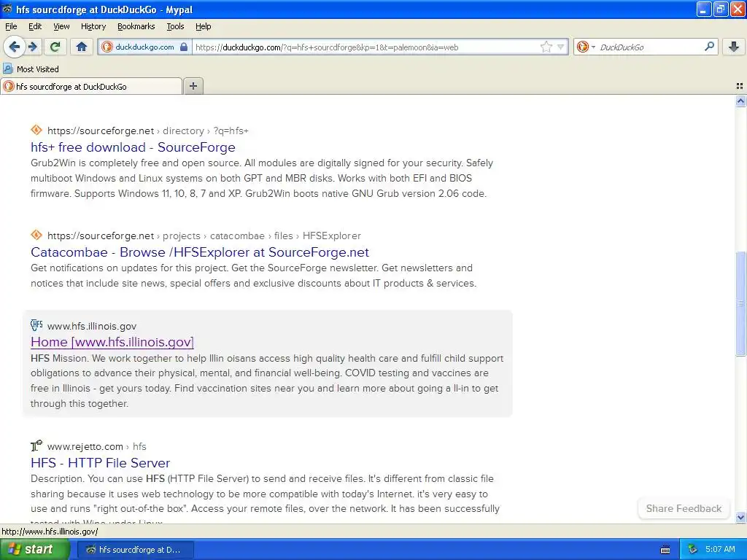
Task: Click the HFS Illinois favicon
Action: (36, 325)
